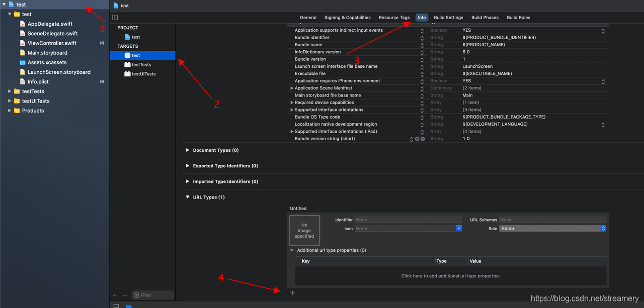Click the LaunchScreen value cell
The width and height of the screenshot is (644, 308).
[477, 66]
